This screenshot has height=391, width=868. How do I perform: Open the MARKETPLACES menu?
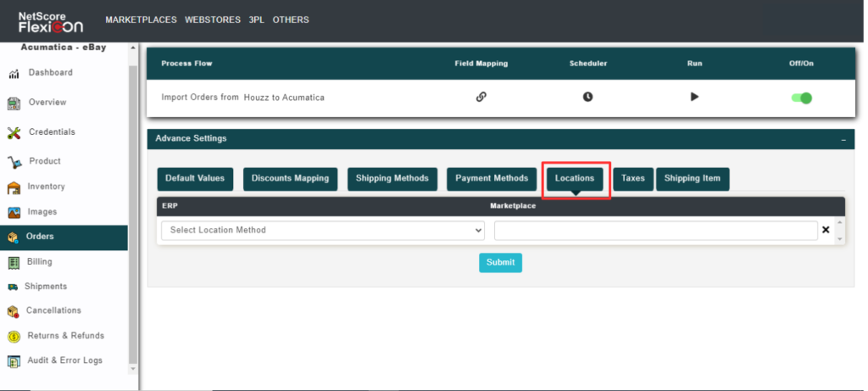[141, 20]
